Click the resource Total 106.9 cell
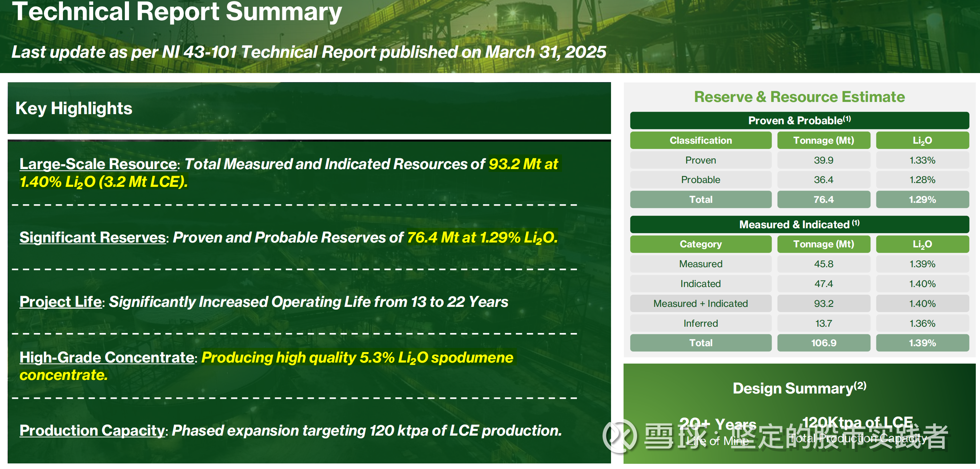Image resolution: width=980 pixels, height=469 pixels. (823, 343)
